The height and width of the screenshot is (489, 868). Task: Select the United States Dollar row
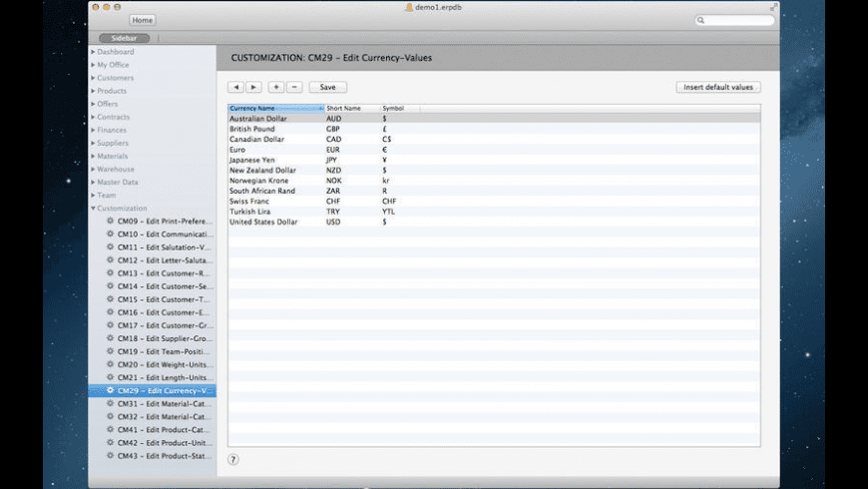[x=494, y=222]
